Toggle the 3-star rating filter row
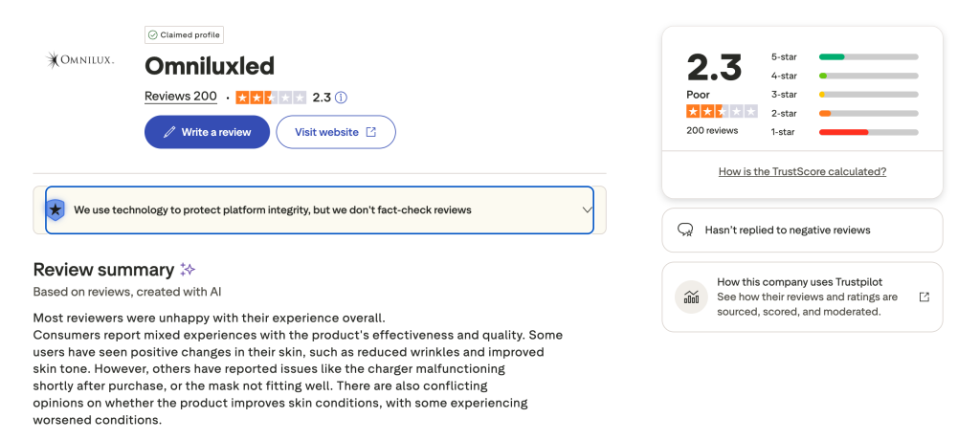This screenshot has height=440, width=980. 844,95
